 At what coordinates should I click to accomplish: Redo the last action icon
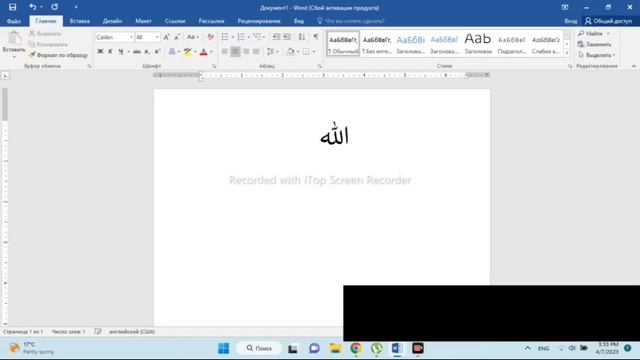tap(54, 7)
